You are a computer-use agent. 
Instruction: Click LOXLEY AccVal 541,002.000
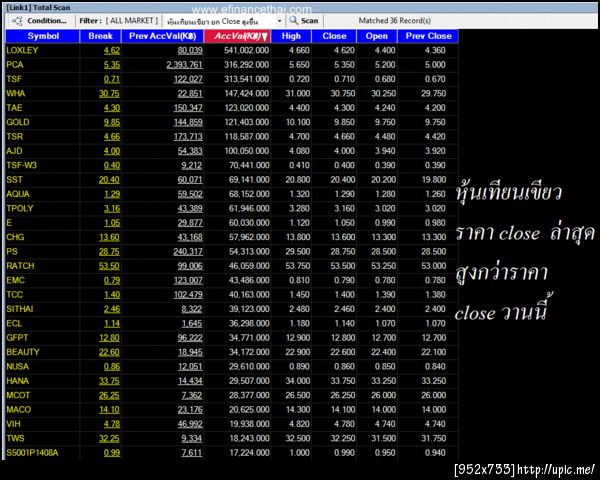point(246,51)
